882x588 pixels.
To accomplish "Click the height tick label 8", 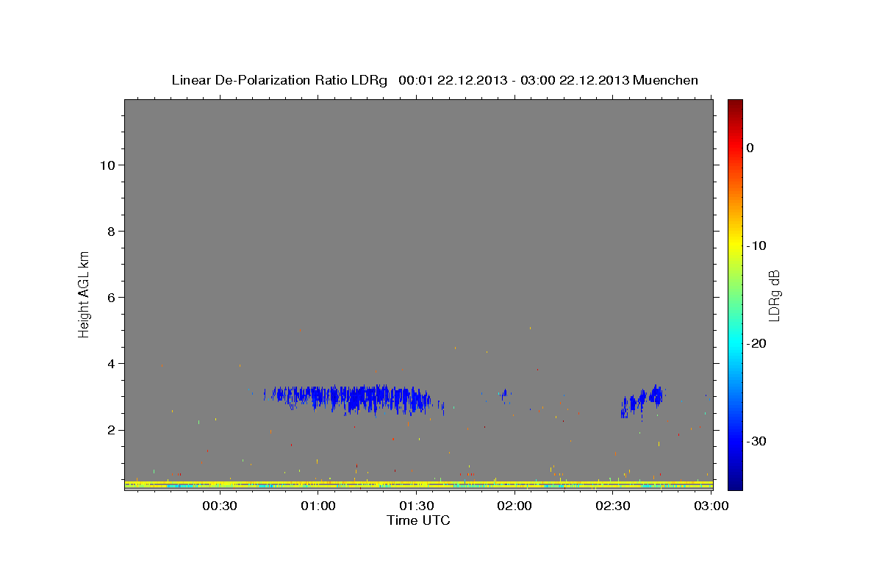I will click(x=112, y=231).
